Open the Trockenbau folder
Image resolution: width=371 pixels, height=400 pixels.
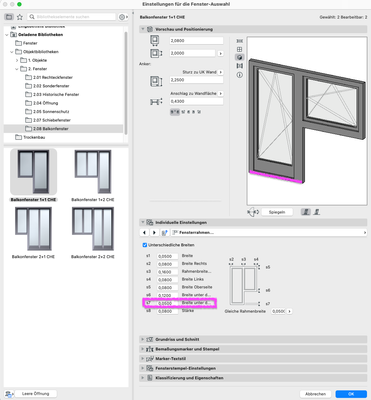pos(30,137)
